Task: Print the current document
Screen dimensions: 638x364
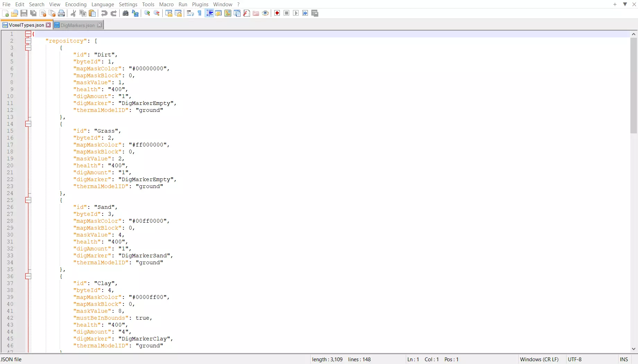Action: click(62, 13)
